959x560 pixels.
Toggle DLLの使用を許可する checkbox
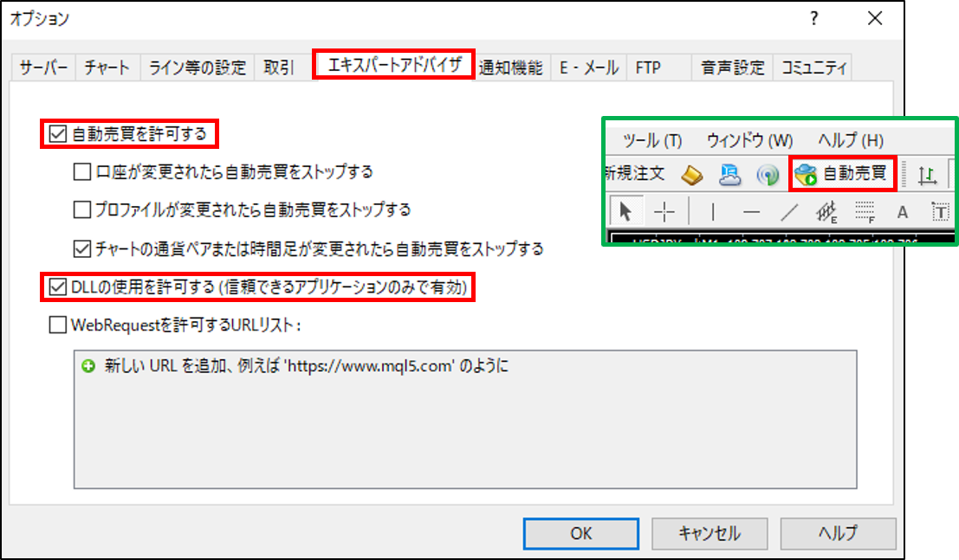pos(57,286)
